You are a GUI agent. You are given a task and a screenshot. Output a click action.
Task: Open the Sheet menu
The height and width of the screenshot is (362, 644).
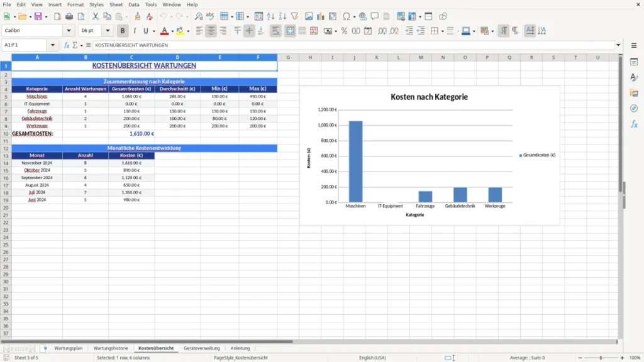[116, 4]
